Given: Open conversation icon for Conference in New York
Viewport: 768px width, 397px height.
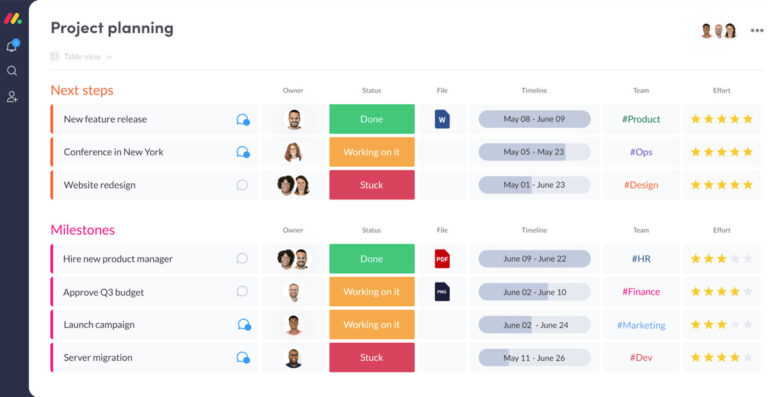Looking at the screenshot, I should click(x=243, y=152).
